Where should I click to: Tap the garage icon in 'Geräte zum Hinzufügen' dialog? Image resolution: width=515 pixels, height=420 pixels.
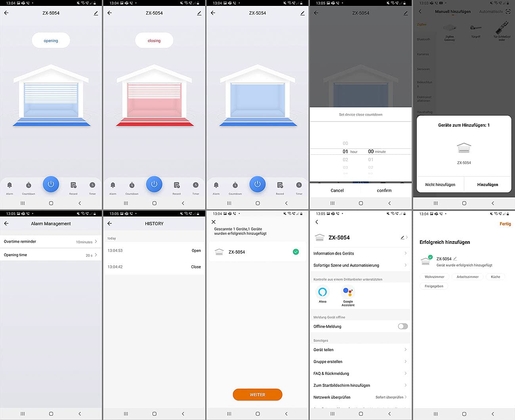coord(464,148)
